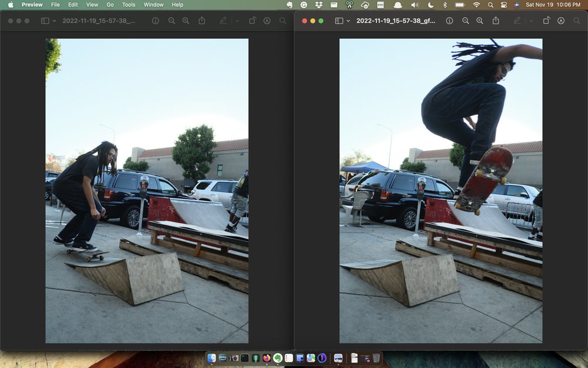Open sidebar view chevron in left window

click(x=55, y=21)
